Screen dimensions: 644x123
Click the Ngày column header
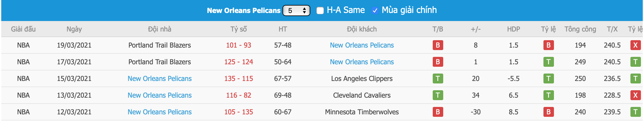pyautogui.click(x=74, y=29)
